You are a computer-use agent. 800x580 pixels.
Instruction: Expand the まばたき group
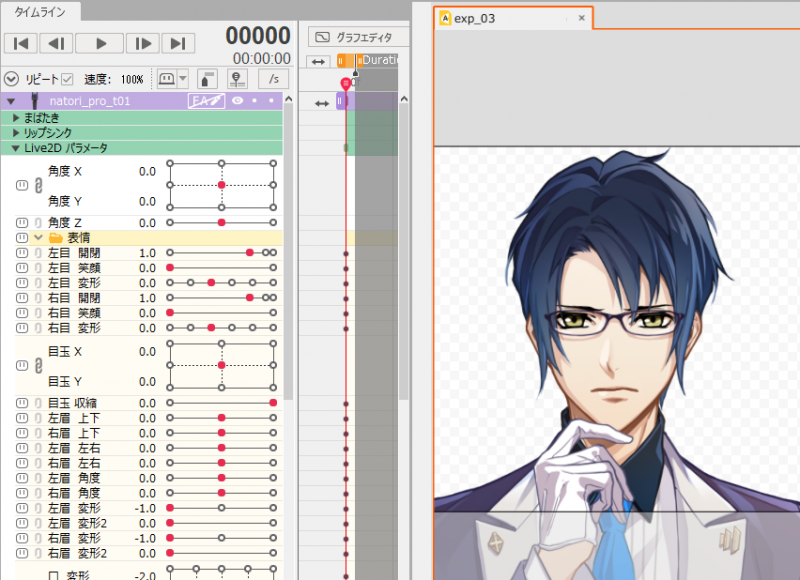[16, 118]
